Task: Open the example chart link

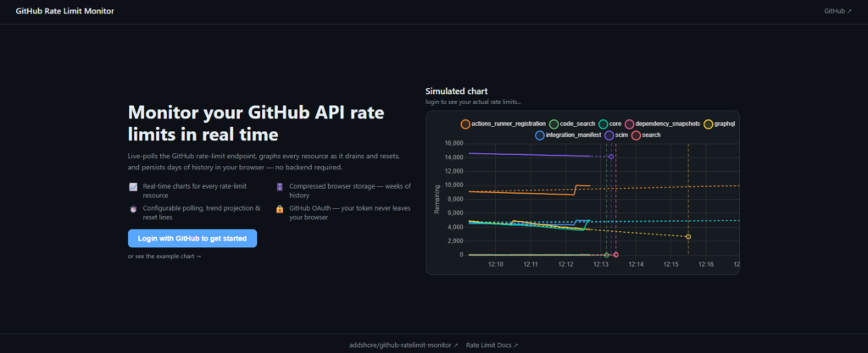Action: pos(164,256)
